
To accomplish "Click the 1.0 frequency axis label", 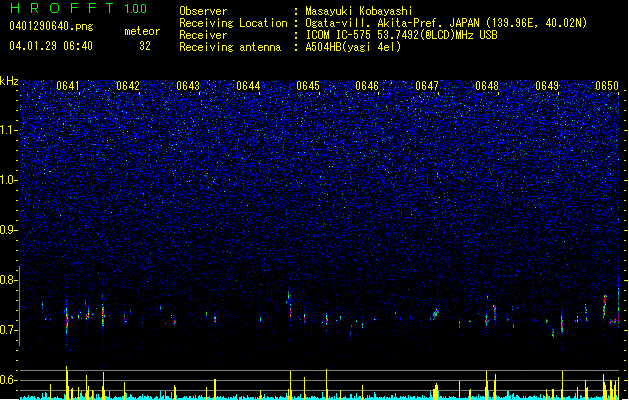I will pos(9,180).
